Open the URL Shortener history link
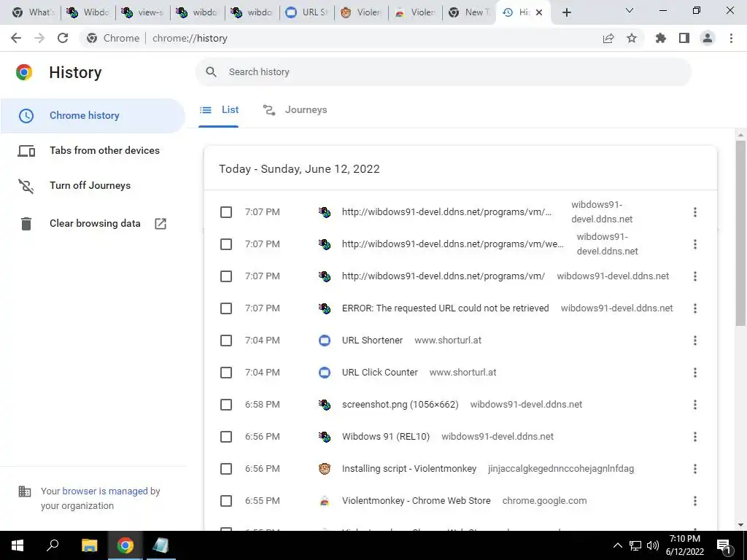The height and width of the screenshot is (560, 747). [x=372, y=341]
